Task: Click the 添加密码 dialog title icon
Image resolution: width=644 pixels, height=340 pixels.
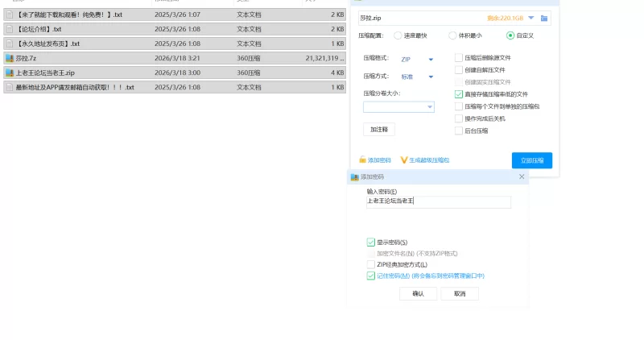Action: (x=354, y=176)
